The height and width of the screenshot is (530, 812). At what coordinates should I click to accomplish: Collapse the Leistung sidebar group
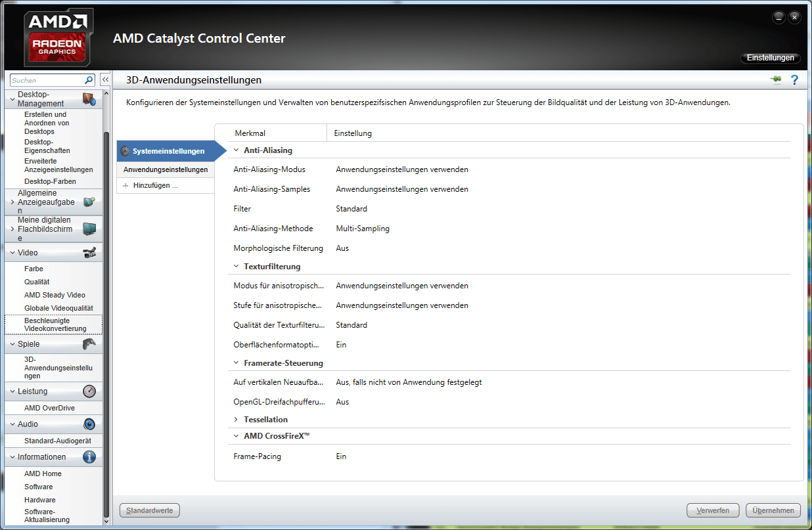tap(12, 391)
